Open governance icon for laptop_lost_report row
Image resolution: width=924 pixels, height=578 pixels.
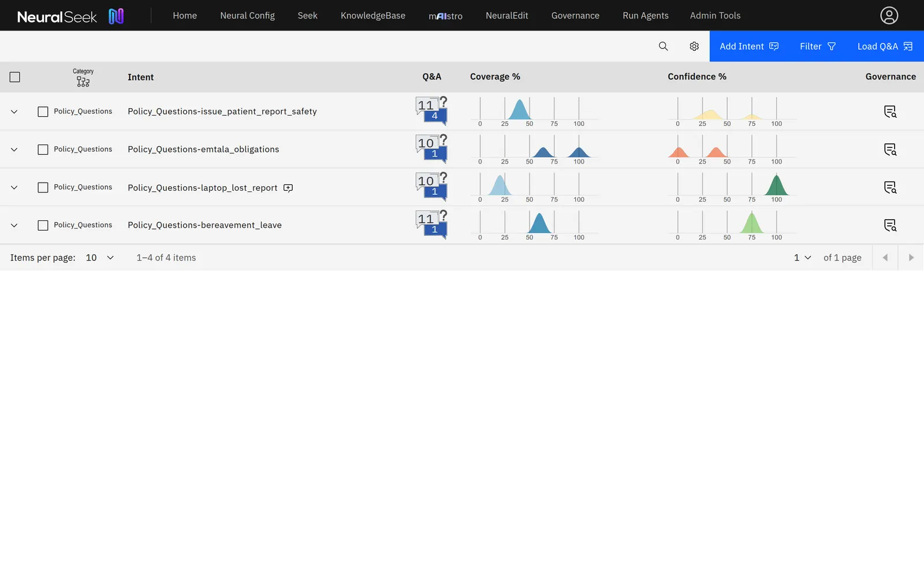point(890,187)
